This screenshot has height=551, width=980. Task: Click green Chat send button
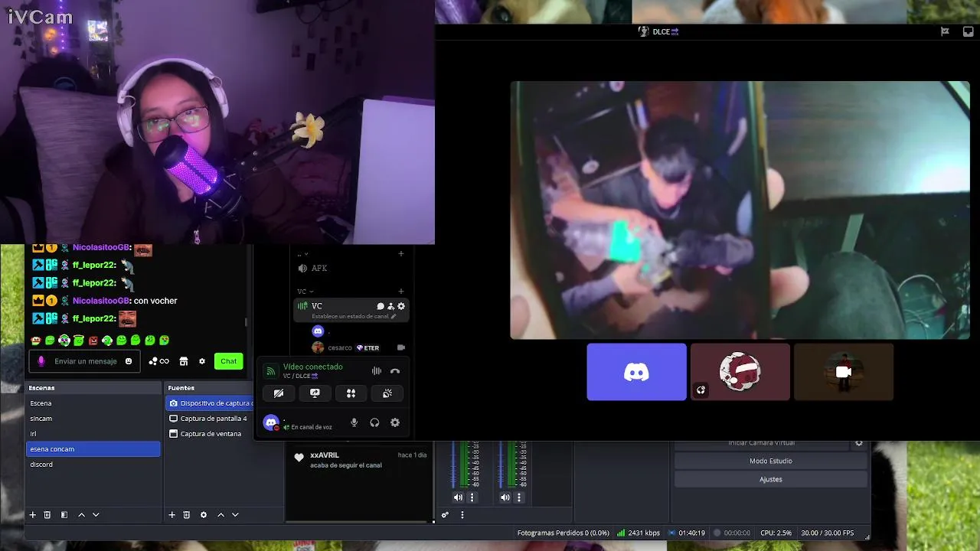tap(228, 361)
